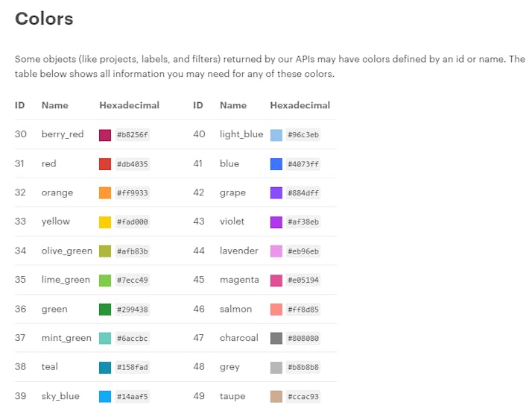Click the light_blue color swatch
The width and height of the screenshot is (532, 414).
[276, 135]
